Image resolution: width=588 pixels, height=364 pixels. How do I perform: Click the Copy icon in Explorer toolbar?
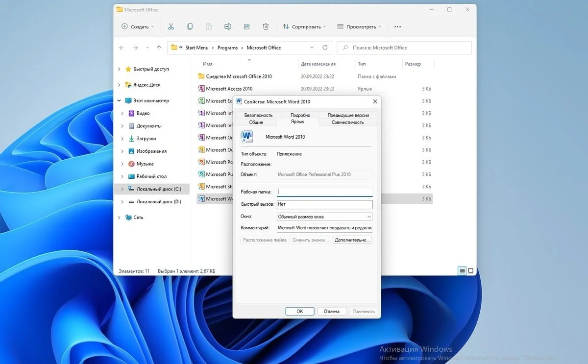click(190, 26)
